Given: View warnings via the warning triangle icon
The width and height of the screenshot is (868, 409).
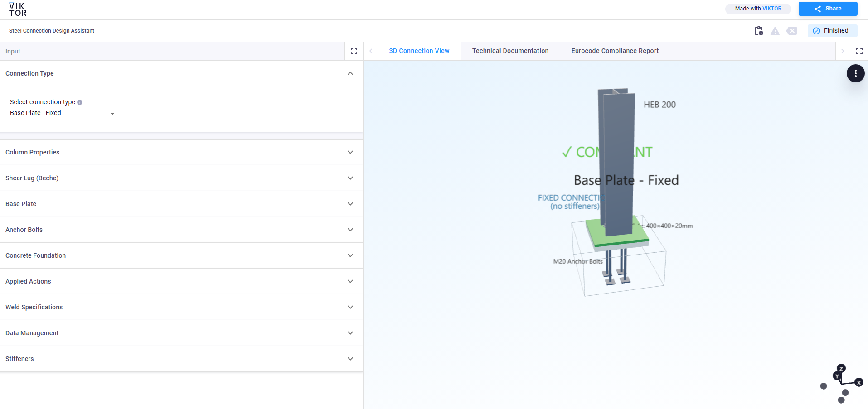Looking at the screenshot, I should coord(775,30).
